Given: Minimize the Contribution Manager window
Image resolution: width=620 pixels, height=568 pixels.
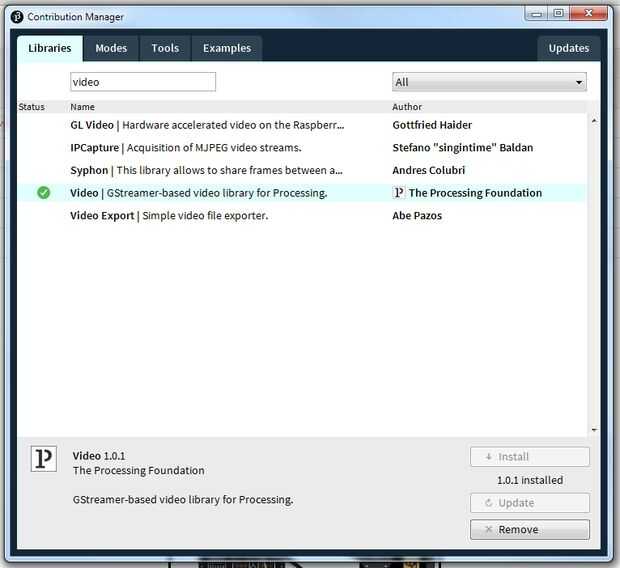Looking at the screenshot, I should 536,14.
